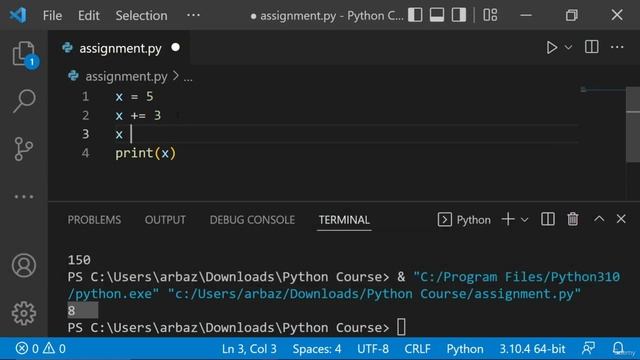The image size is (640, 360).
Task: Open the Explorer view in activity bar
Action: (24, 54)
